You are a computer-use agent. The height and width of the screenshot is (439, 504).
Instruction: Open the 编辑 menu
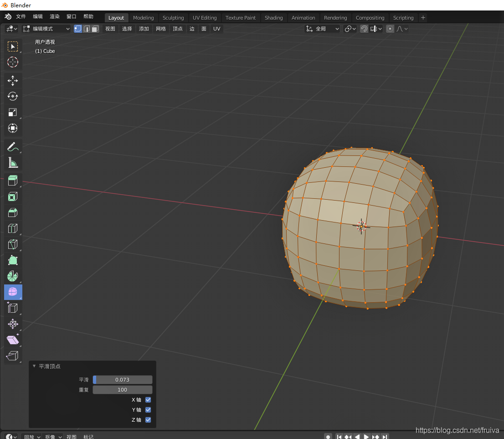(38, 17)
